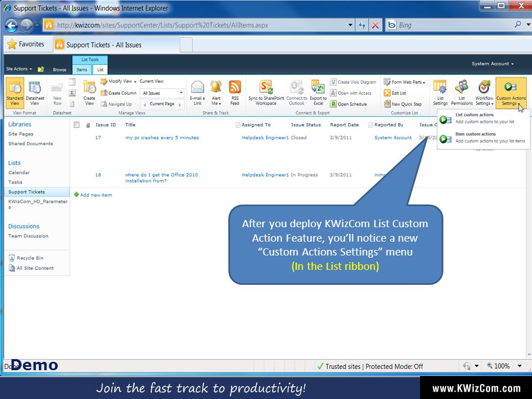Screen dimensions: 532x399
Task: Go to next page arrow beside Current Page
Action: 180,105
